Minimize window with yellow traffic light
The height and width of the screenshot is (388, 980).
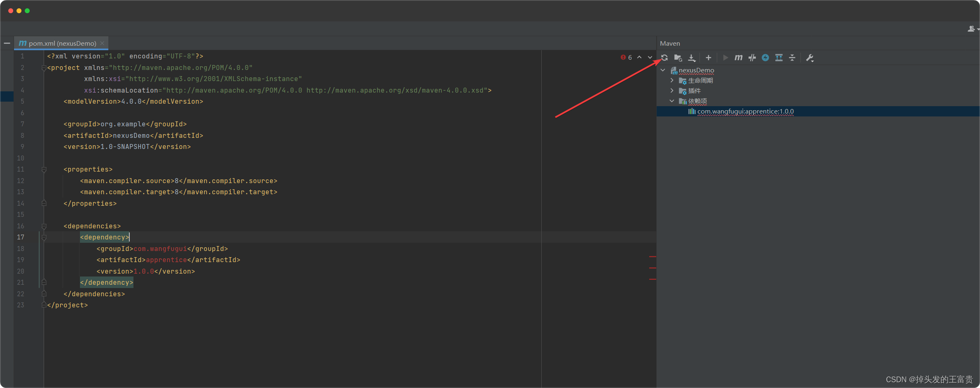(x=19, y=11)
